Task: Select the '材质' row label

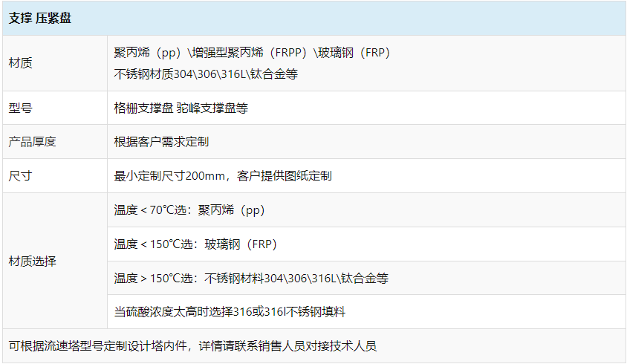Action: coord(20,63)
